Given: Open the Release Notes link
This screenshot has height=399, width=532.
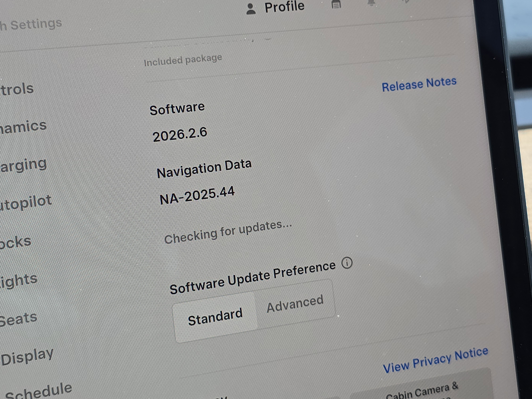Looking at the screenshot, I should (419, 84).
